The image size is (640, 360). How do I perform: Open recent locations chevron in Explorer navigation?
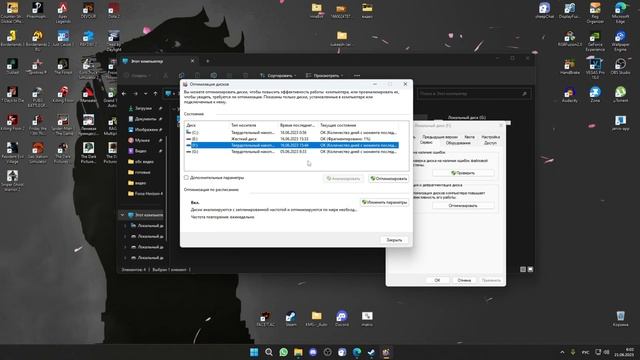pos(145,93)
